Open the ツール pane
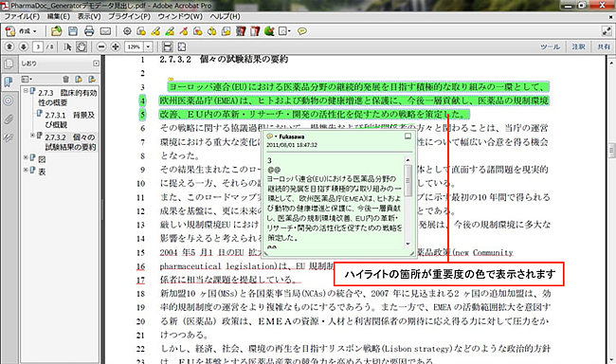616x364 pixels. coord(550,46)
